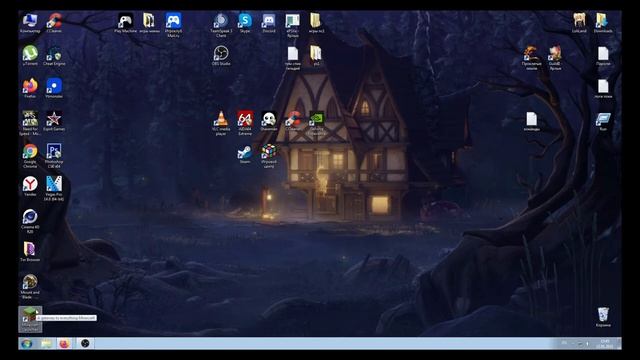Open the text file under Downloads
Viewport: 640px width, 360px height.
tap(603, 56)
